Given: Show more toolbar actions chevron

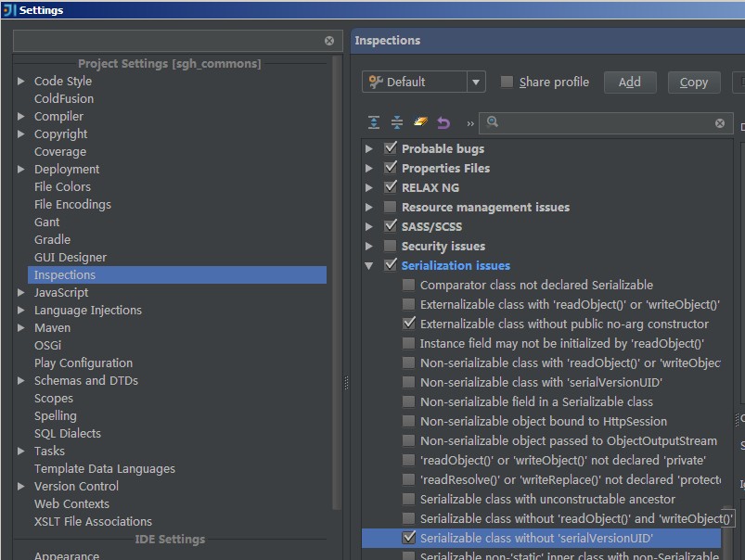Looking at the screenshot, I should click(x=470, y=123).
